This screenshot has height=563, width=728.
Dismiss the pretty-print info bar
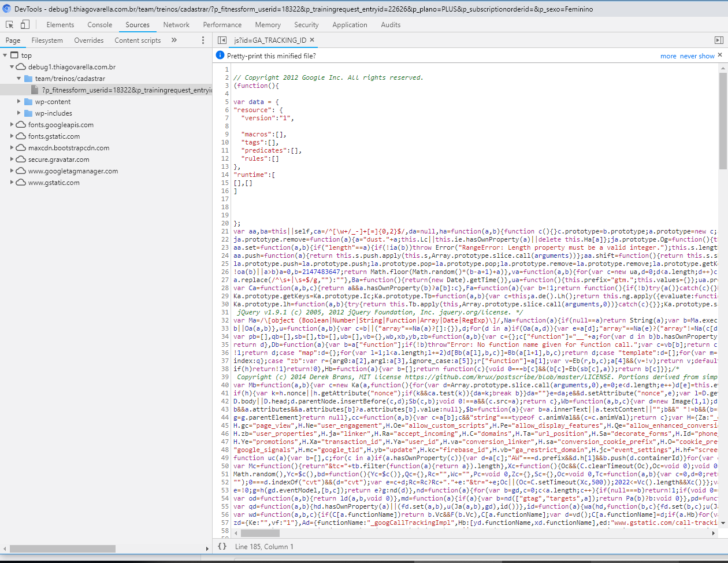[x=720, y=55]
